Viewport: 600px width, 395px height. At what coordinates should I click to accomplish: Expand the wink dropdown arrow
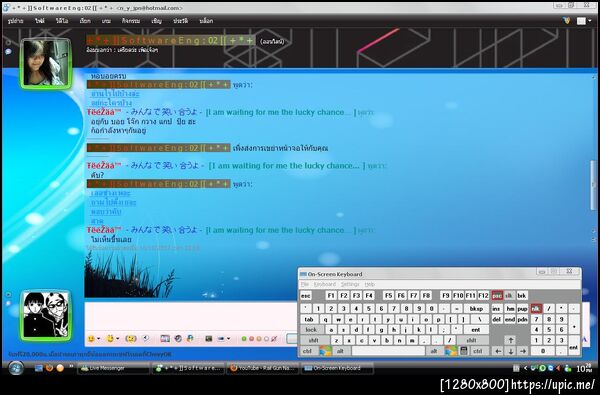pos(118,339)
